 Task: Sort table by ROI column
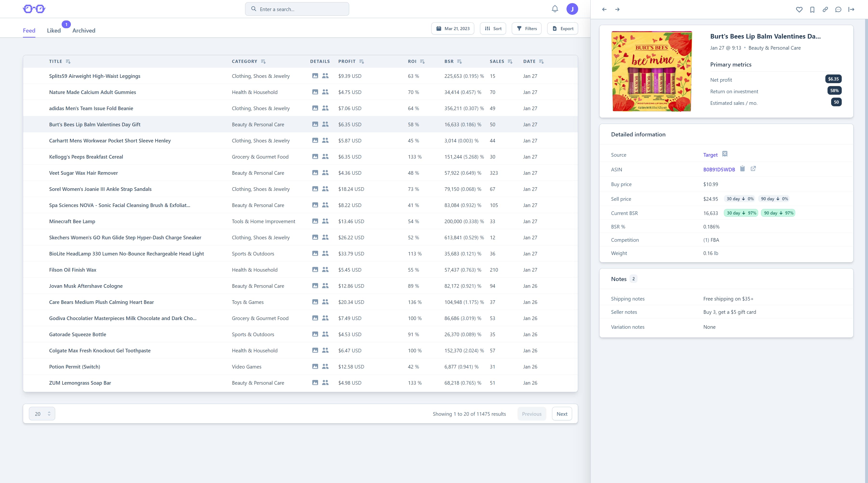pyautogui.click(x=422, y=61)
